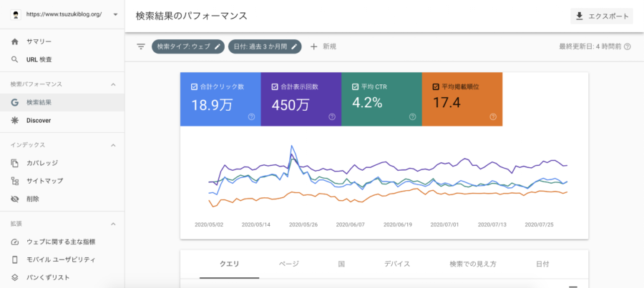The width and height of the screenshot is (644, 288).
Task: Uncheck the 合計表示回数 checkbox
Action: point(275,87)
